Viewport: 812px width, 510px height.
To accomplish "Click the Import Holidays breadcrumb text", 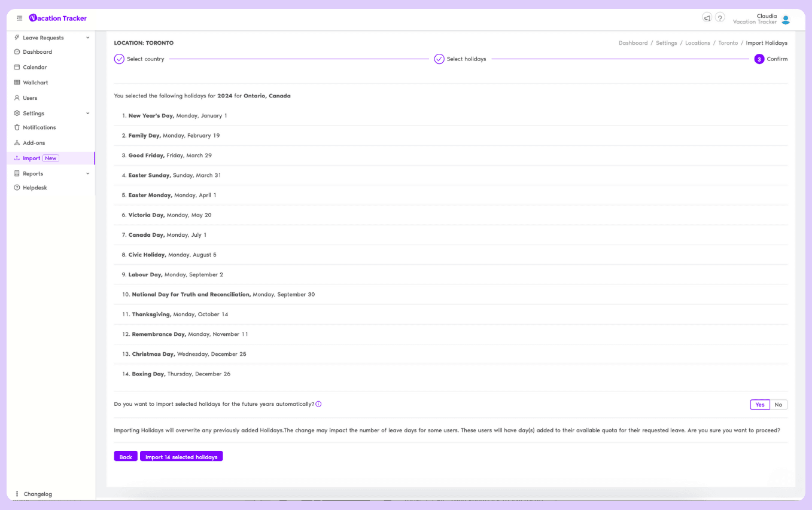I will coord(767,43).
